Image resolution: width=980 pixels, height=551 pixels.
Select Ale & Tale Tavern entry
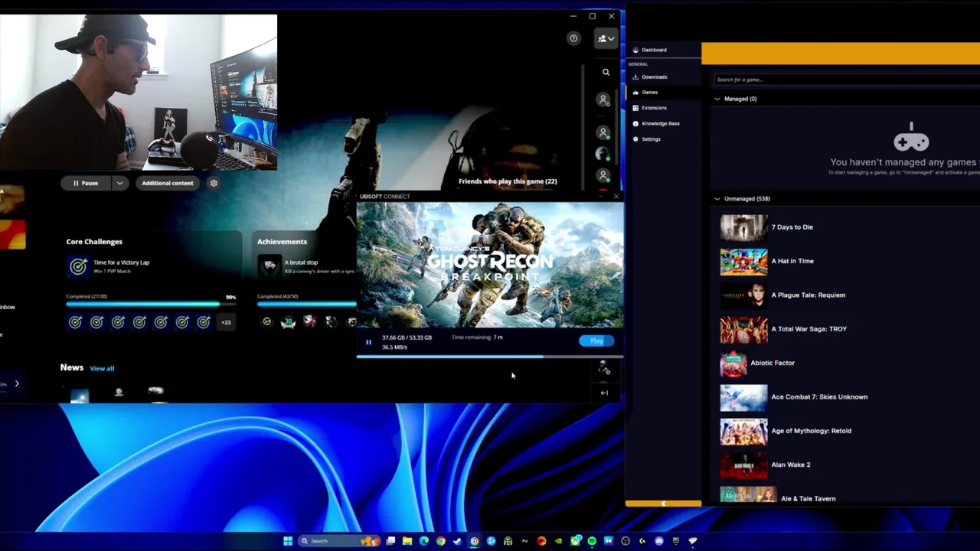tap(808, 499)
